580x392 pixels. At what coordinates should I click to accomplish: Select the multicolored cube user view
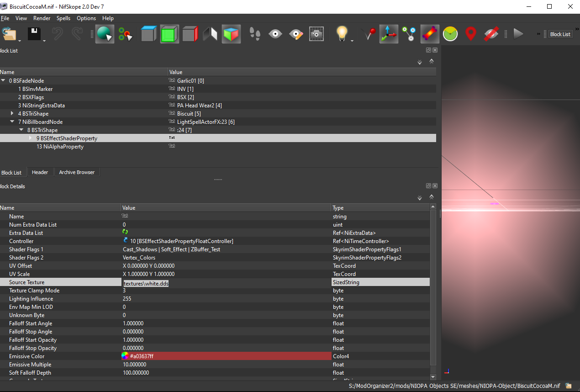tap(232, 34)
